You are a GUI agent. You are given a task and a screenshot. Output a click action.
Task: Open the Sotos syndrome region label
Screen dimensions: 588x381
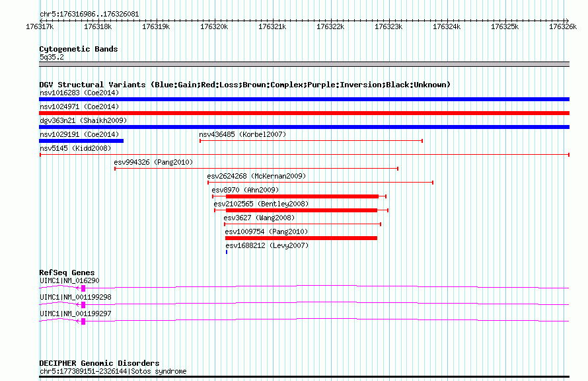click(113, 371)
